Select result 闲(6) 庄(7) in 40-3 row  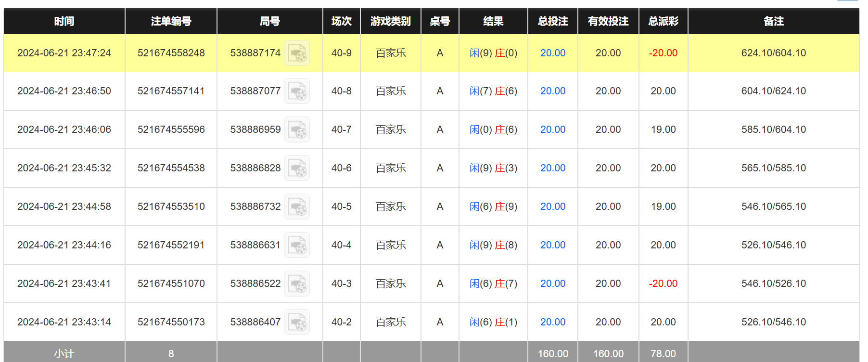[493, 284]
